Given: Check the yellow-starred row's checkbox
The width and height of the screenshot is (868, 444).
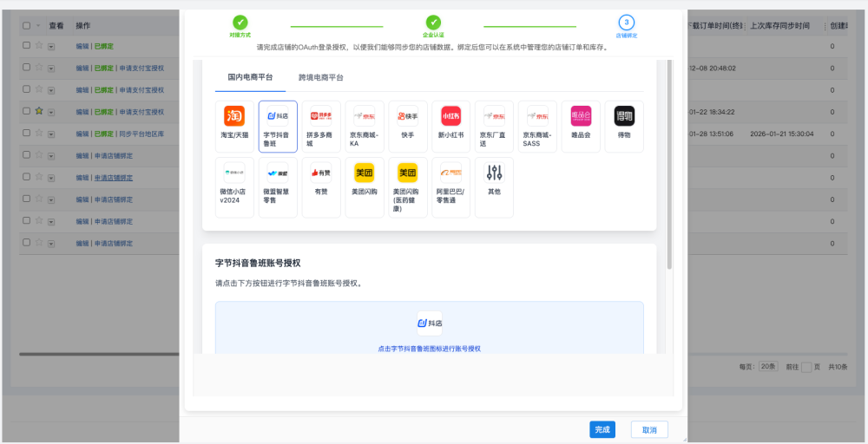Looking at the screenshot, I should (26, 111).
